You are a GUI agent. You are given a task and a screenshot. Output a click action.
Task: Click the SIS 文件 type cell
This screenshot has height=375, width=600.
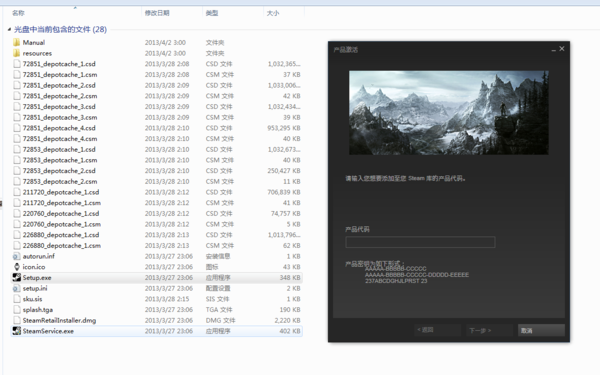click(x=217, y=299)
